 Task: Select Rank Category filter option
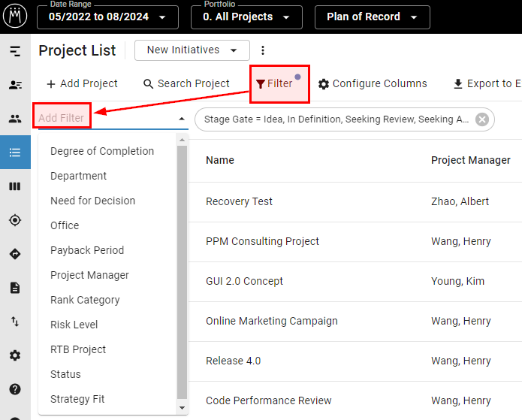point(85,300)
